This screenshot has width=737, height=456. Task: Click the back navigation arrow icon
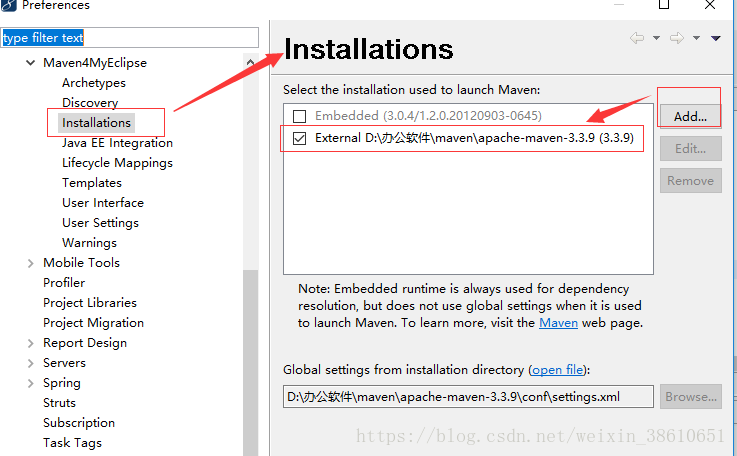pyautogui.click(x=637, y=38)
